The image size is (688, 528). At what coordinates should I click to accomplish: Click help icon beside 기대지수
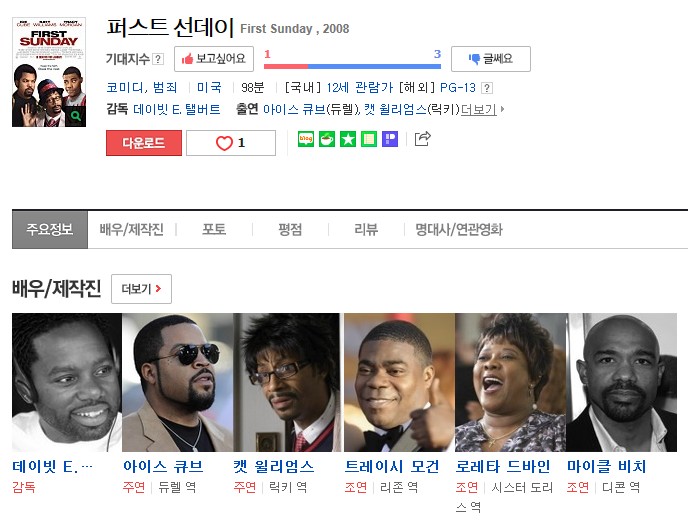158,59
